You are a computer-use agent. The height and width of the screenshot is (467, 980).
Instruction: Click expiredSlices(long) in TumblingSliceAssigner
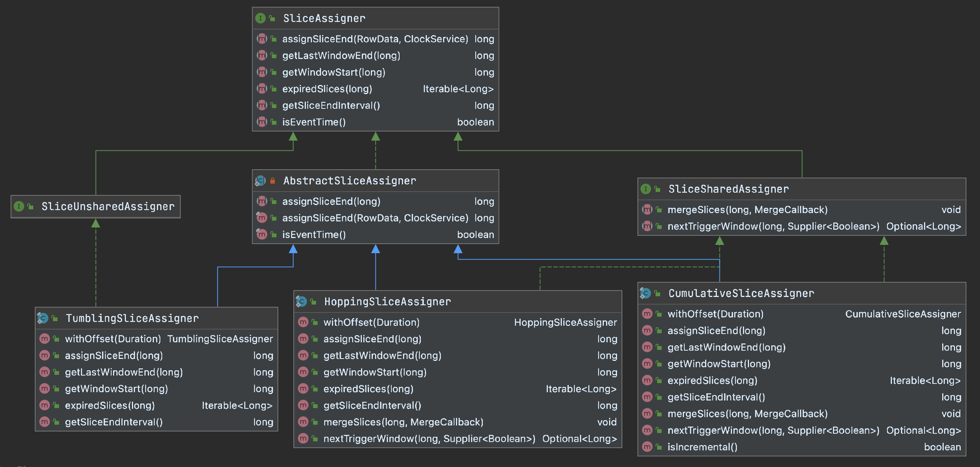110,405
